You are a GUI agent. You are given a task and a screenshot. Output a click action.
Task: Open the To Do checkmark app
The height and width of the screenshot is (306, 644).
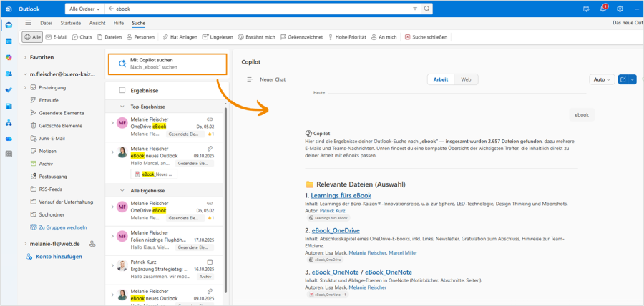click(9, 90)
